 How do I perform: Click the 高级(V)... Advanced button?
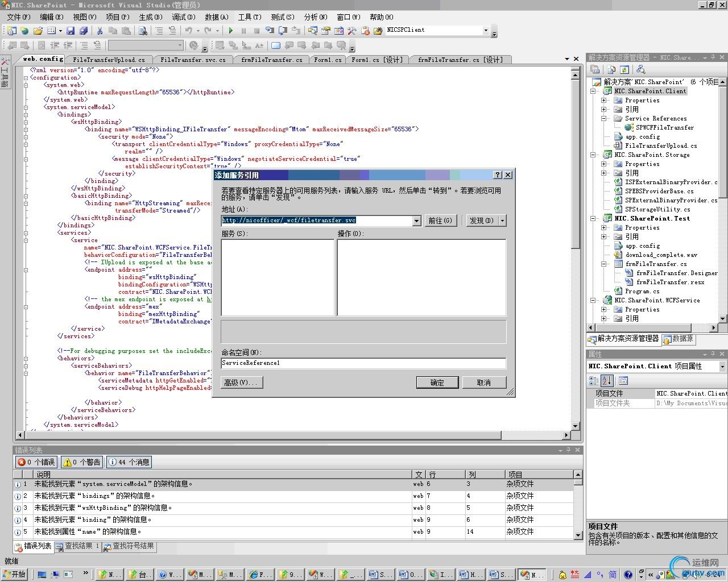pyautogui.click(x=242, y=383)
